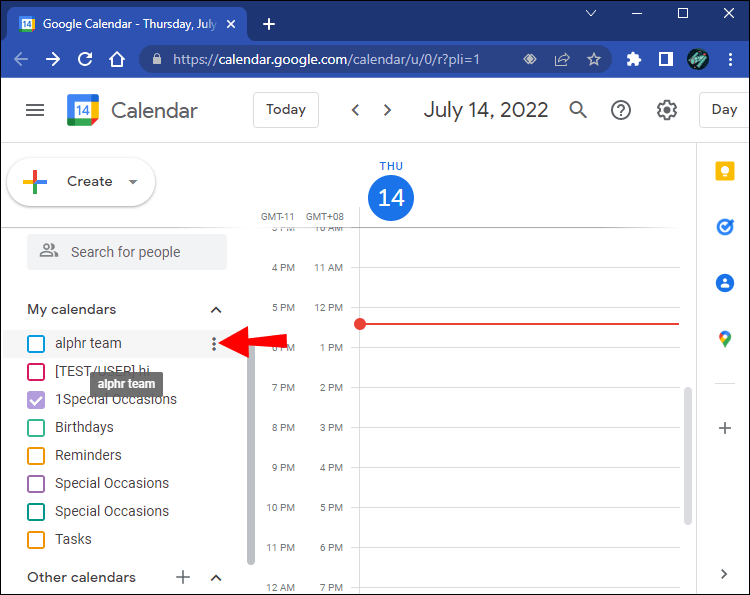Open Google Keep side panel icon
The width and height of the screenshot is (750, 595).
click(725, 171)
